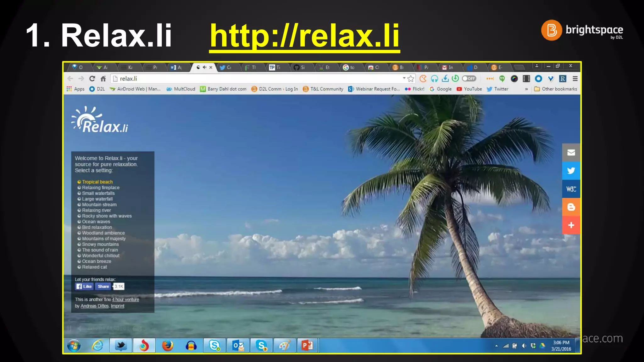Click the Relax.li logo
Screen dimensions: 644x362
pyautogui.click(x=100, y=120)
